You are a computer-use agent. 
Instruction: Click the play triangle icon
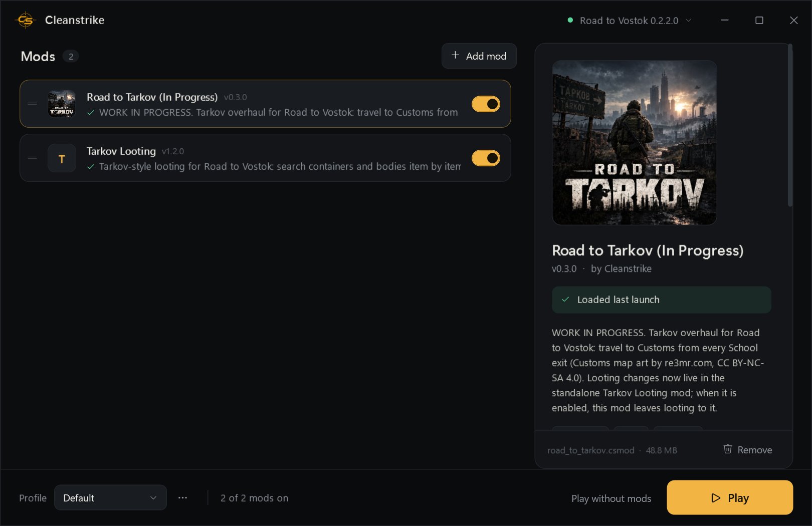coord(716,498)
